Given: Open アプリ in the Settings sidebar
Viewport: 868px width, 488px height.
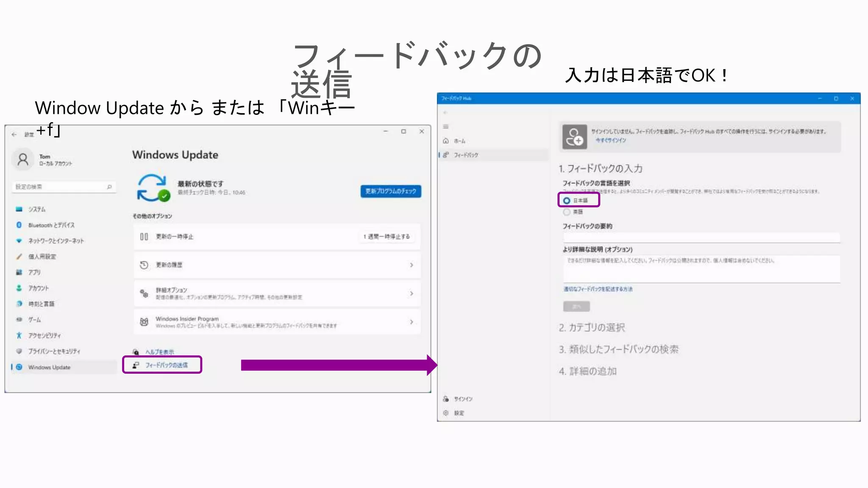Looking at the screenshot, I should coord(34,272).
